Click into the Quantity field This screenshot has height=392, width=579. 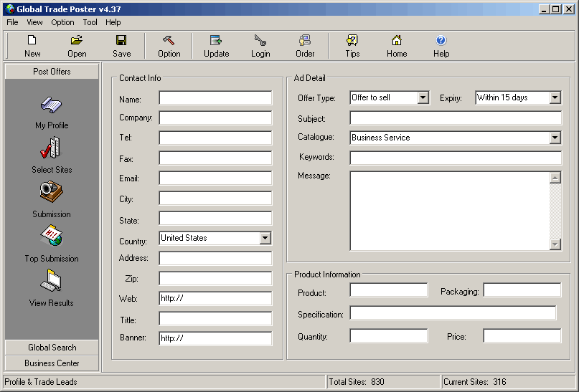[389, 336]
